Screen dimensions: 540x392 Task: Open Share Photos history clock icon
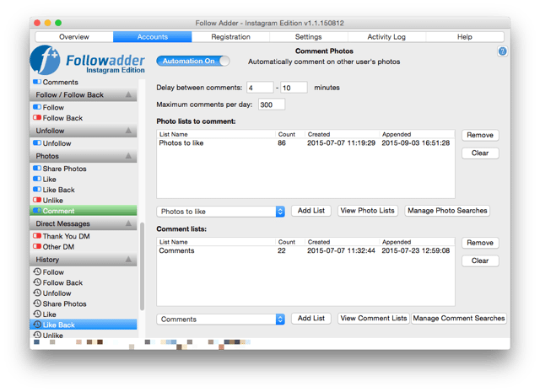point(37,303)
